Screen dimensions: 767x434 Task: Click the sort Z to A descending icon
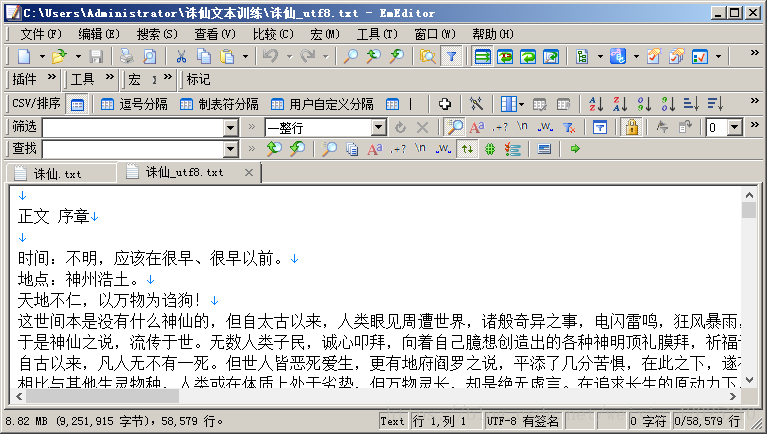click(620, 104)
